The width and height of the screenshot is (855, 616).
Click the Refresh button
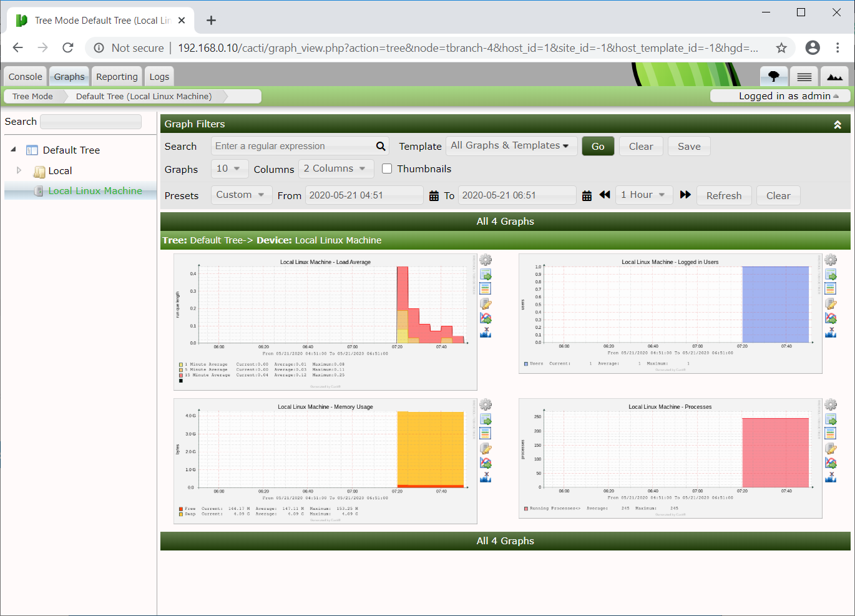pyautogui.click(x=724, y=195)
